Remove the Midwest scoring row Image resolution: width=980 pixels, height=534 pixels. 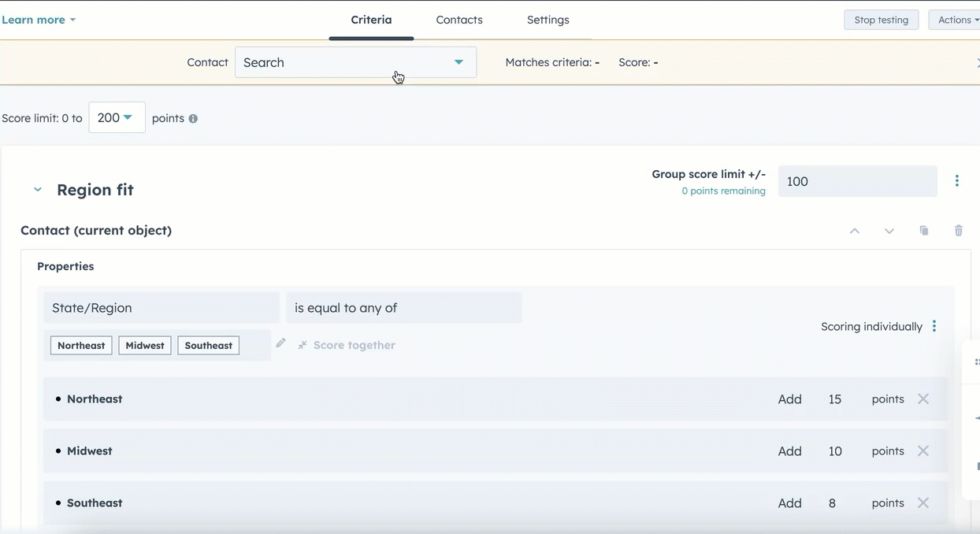click(922, 451)
